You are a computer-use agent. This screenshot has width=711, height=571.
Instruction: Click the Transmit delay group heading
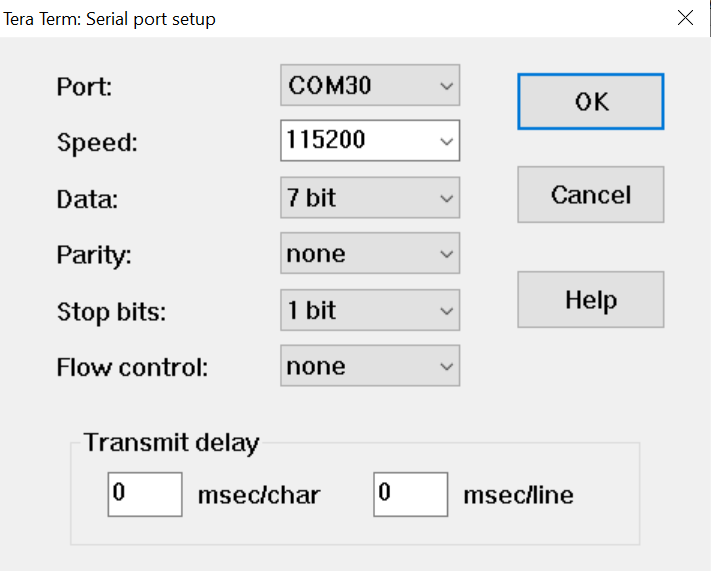(171, 442)
